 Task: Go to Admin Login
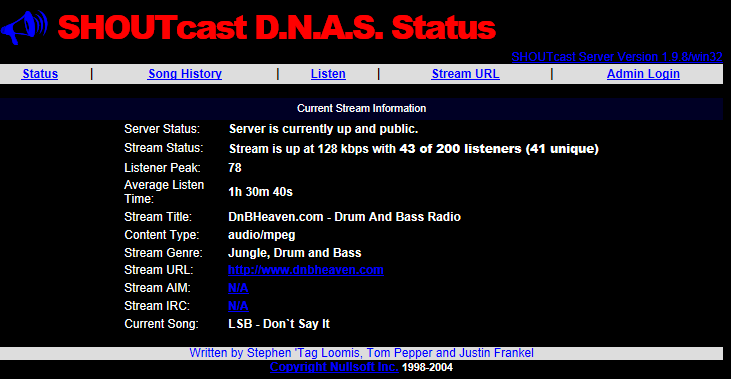643,74
